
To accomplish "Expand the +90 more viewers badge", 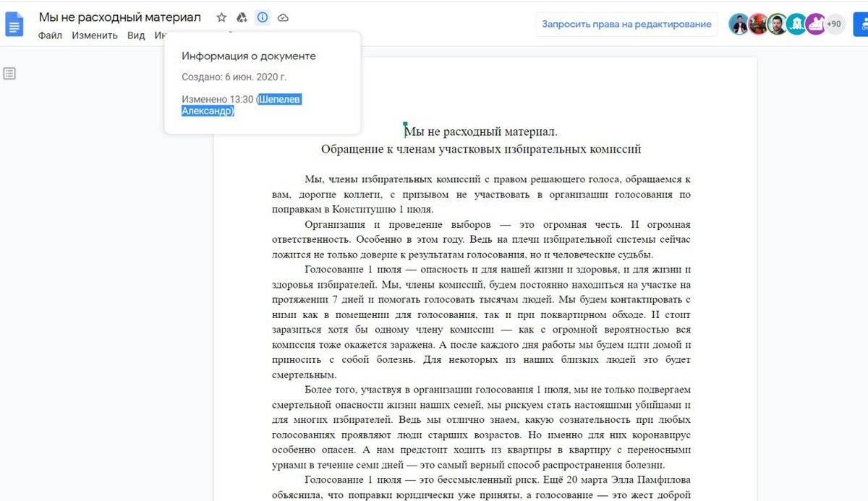I will pyautogui.click(x=834, y=24).
